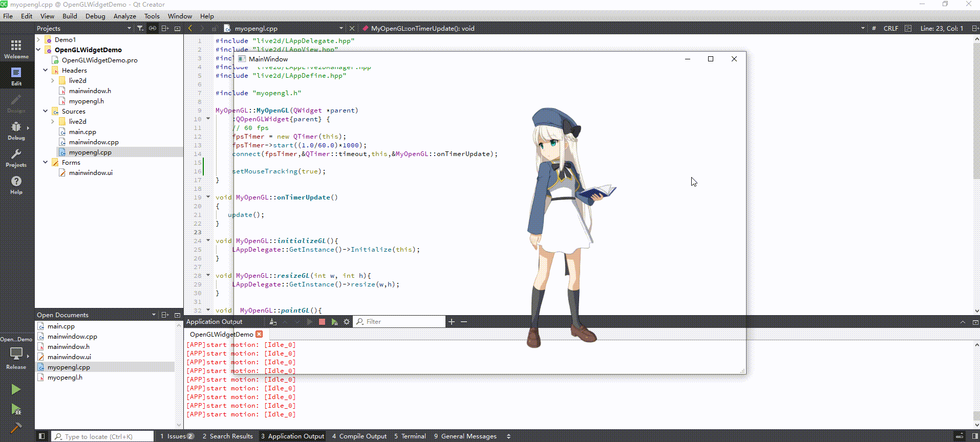Open the Tools menu
This screenshot has height=442, width=980.
[152, 16]
